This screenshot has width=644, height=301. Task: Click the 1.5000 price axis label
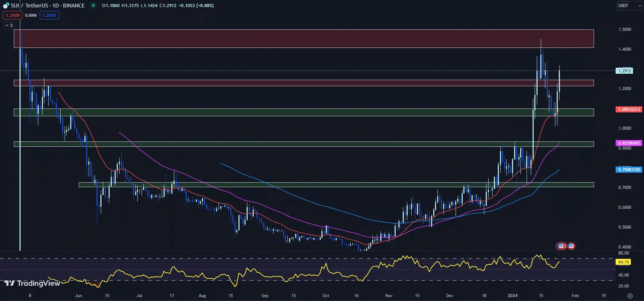(x=625, y=29)
